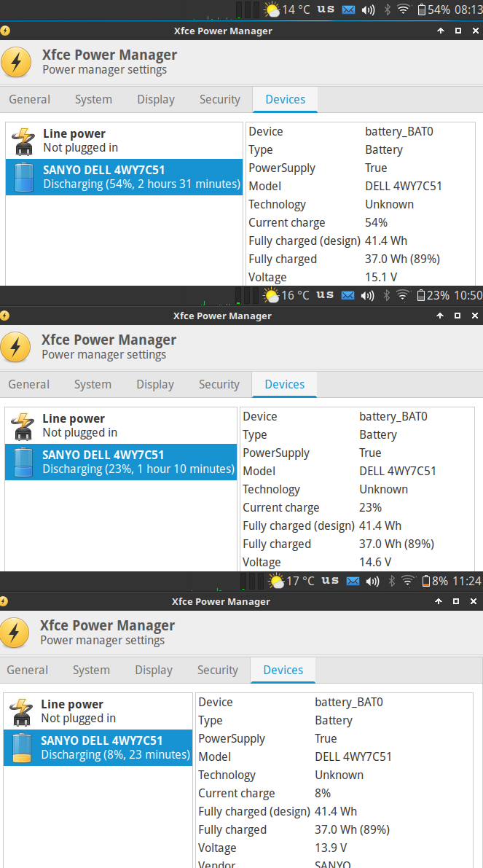Click the battery icon showing 23% in panel

433,295
